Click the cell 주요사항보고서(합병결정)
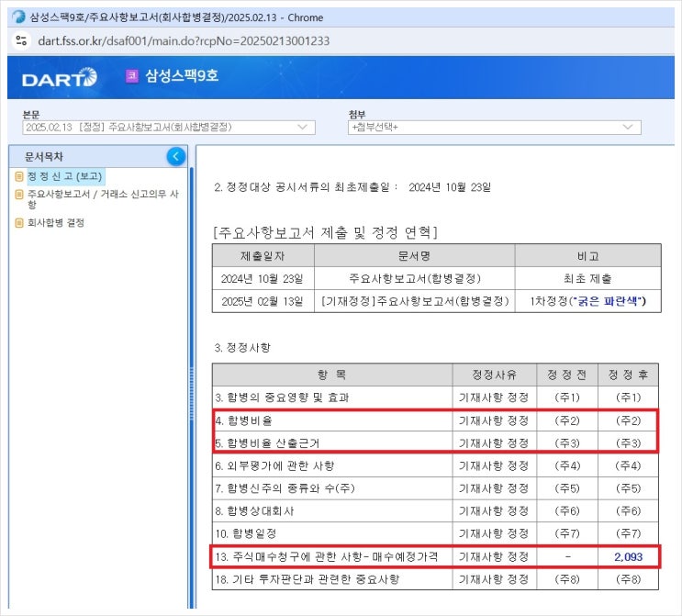This screenshot has width=682, height=616. [x=415, y=278]
